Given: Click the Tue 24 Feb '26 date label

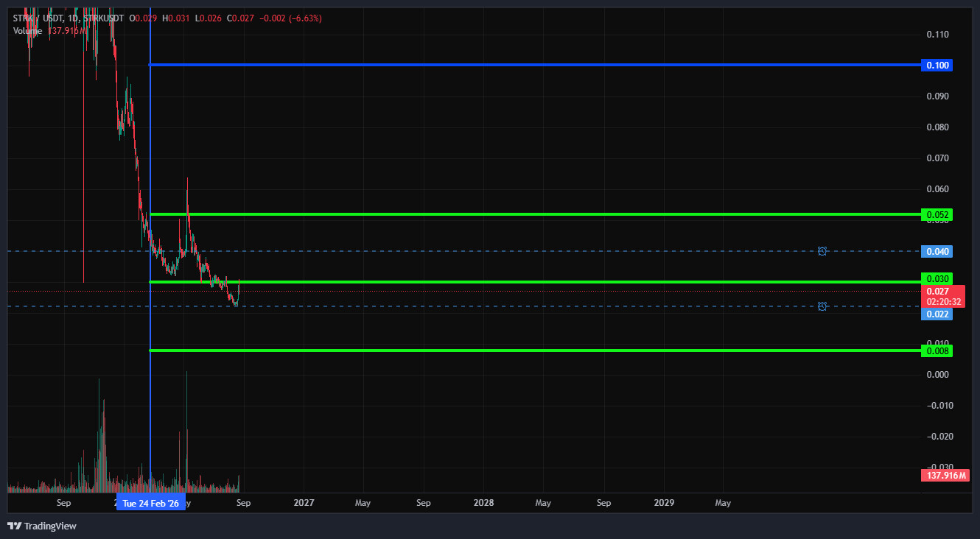Looking at the screenshot, I should tap(151, 504).
